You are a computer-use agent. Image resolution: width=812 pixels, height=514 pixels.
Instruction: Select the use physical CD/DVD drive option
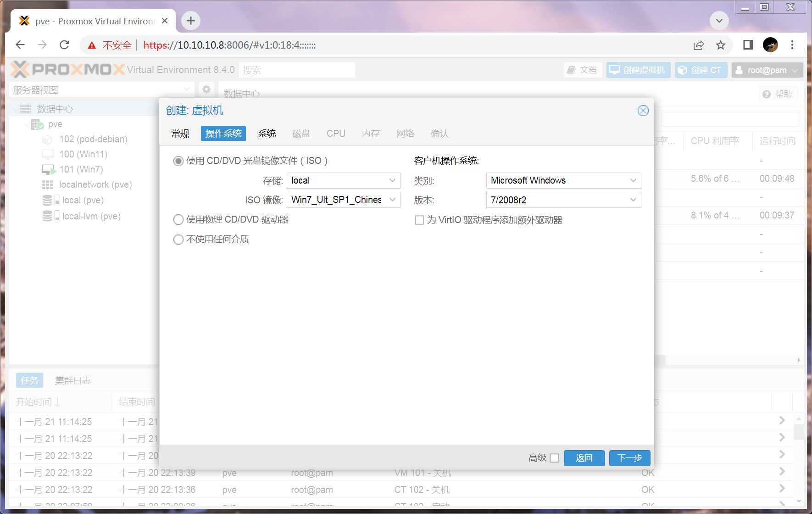click(178, 220)
